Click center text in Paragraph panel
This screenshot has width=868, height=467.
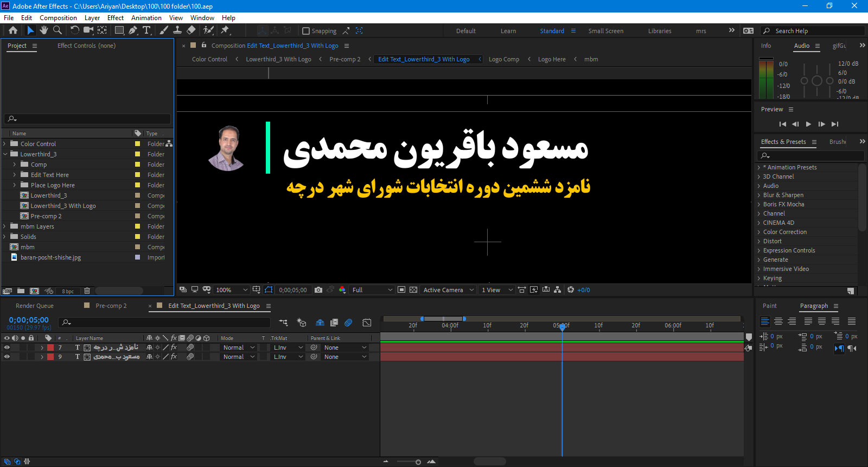click(778, 321)
